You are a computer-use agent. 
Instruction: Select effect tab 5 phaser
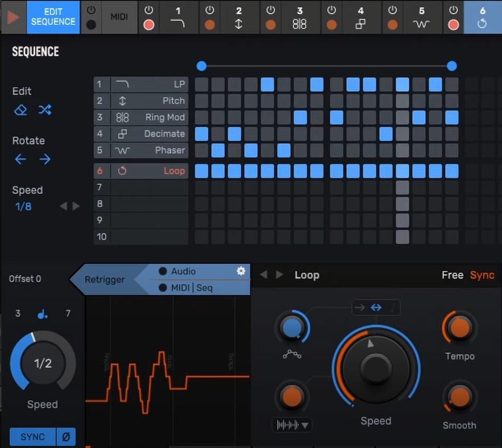pos(422,17)
